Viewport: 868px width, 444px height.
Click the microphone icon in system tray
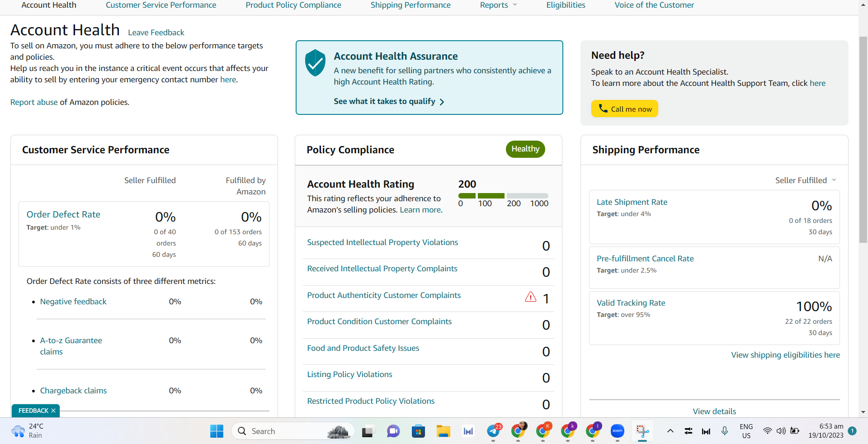click(x=725, y=431)
